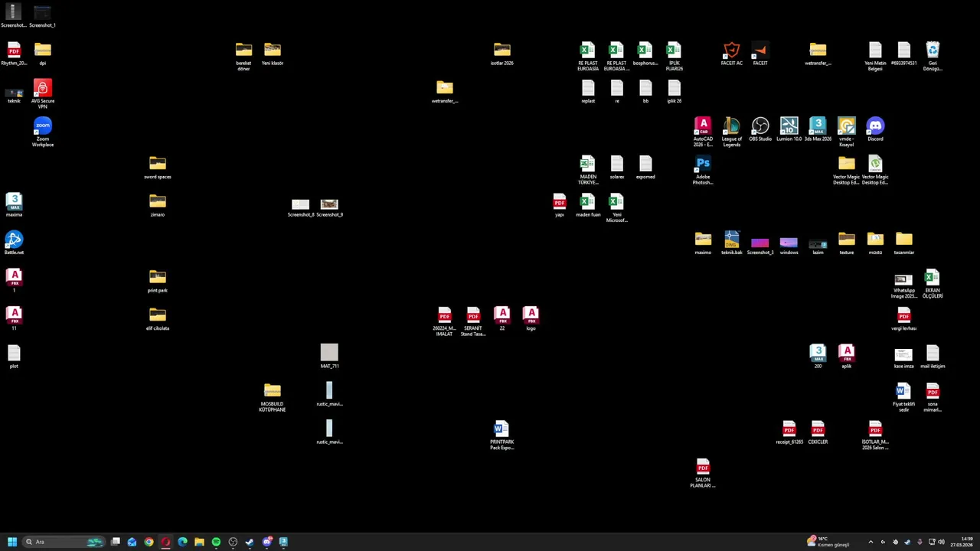Select the print park folder
980x551 pixels.
(x=157, y=282)
